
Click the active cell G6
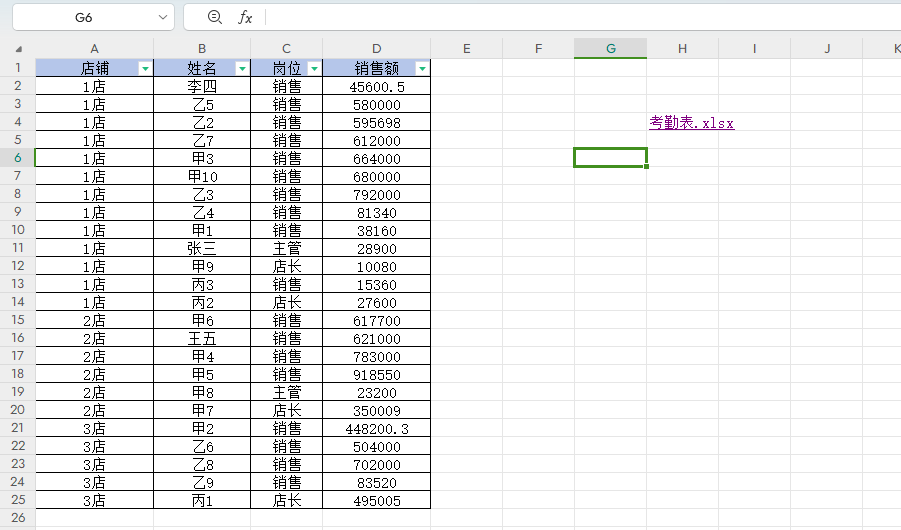610,158
